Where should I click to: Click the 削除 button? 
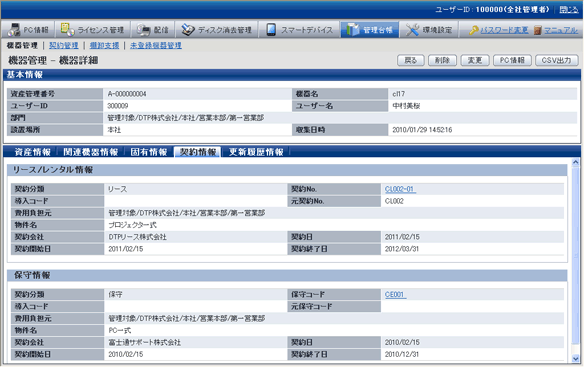click(442, 60)
